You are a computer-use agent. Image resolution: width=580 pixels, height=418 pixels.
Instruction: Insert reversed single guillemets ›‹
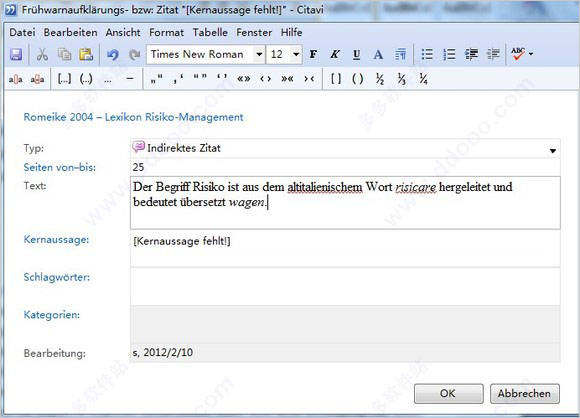click(309, 79)
